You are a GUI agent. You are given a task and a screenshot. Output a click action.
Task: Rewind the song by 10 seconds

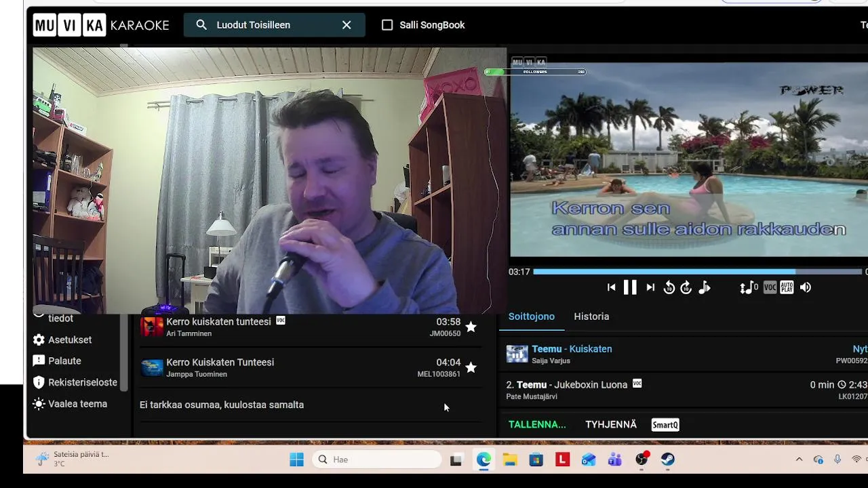[x=669, y=287]
